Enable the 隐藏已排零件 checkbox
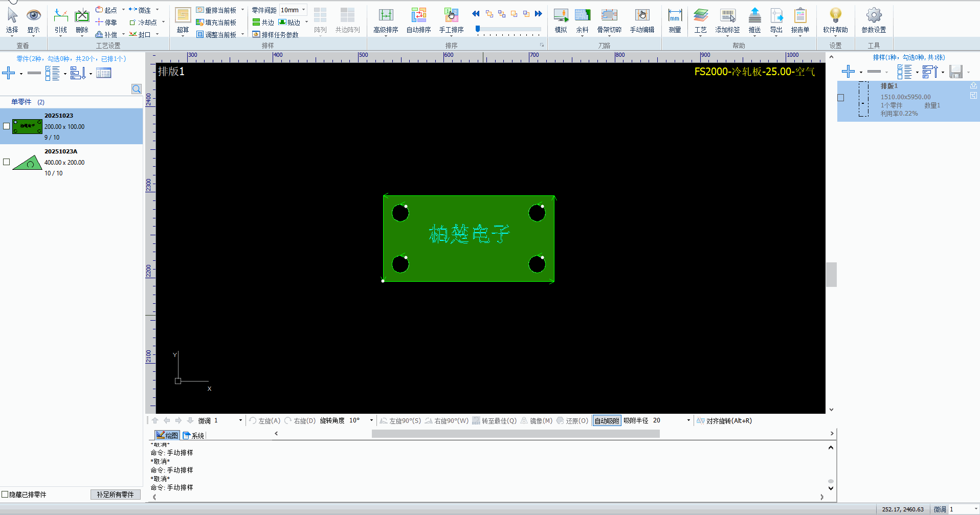 click(x=5, y=495)
